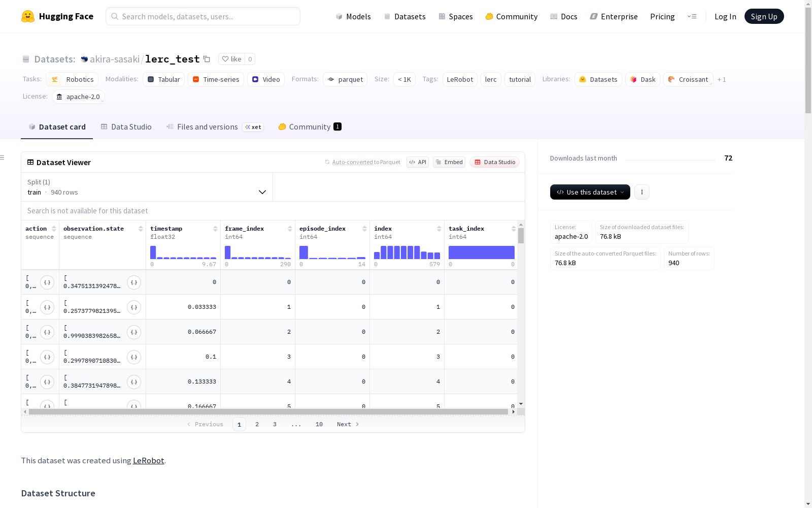
Task: Click the episode_index histogram distribution
Action: click(x=332, y=252)
